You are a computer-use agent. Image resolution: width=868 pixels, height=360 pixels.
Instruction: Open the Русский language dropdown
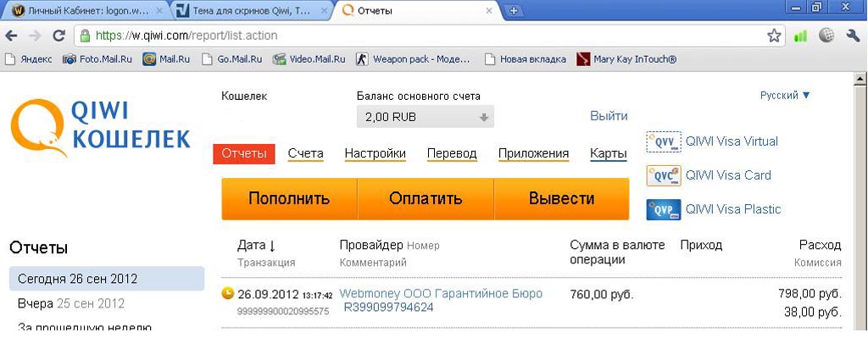pos(785,96)
